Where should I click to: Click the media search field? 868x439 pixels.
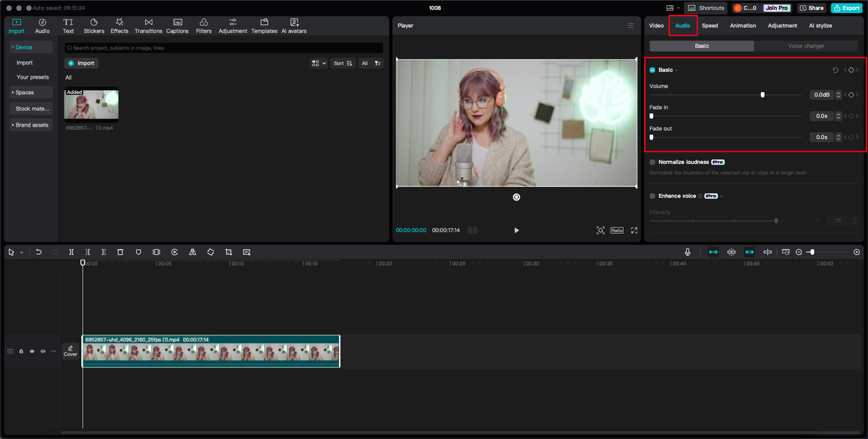click(224, 48)
